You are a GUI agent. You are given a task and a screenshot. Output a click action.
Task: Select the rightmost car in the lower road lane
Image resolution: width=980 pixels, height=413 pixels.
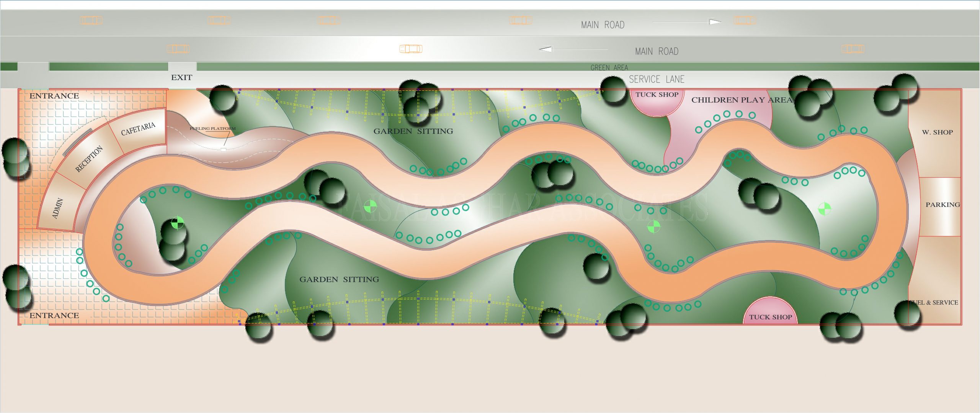click(853, 49)
